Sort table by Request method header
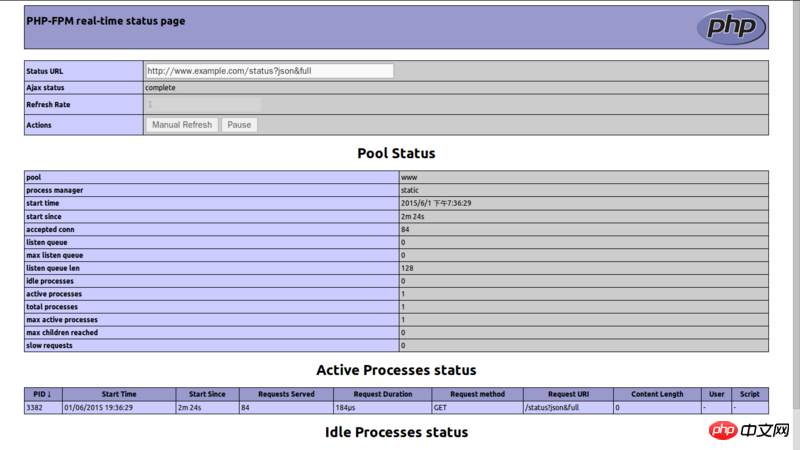The height and width of the screenshot is (450, 800). coord(476,394)
